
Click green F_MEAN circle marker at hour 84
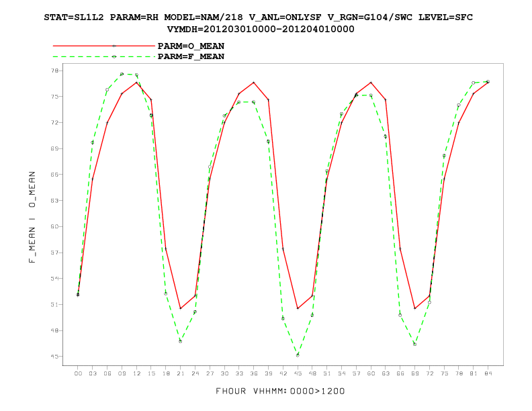pos(488,82)
